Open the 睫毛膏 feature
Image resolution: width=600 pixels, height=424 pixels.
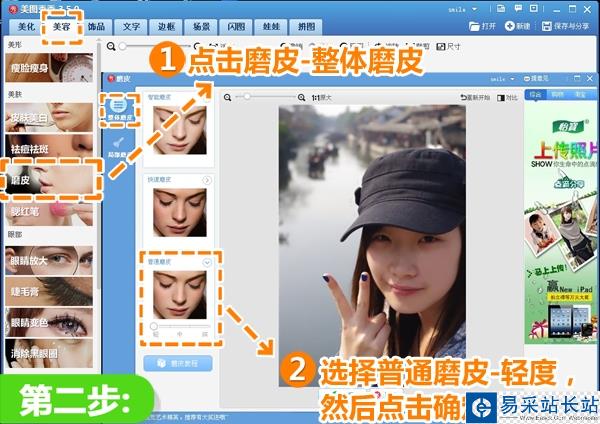coord(49,292)
